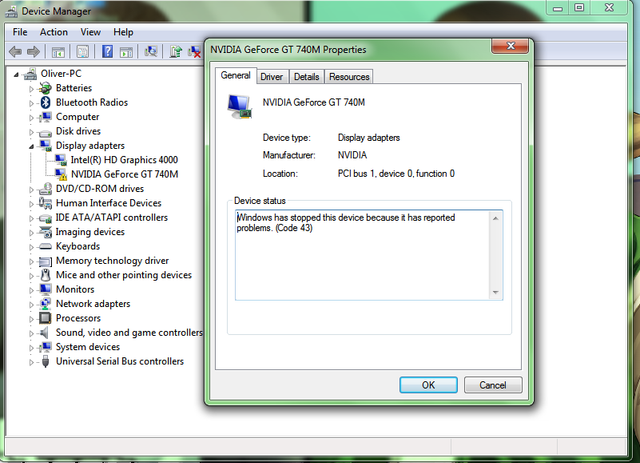Screen dimensions: 640x463
Task: Open the Help menu
Action: click(x=123, y=32)
